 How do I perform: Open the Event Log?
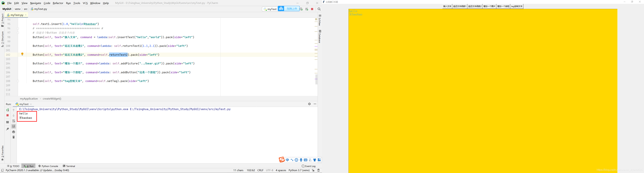[x=309, y=166]
